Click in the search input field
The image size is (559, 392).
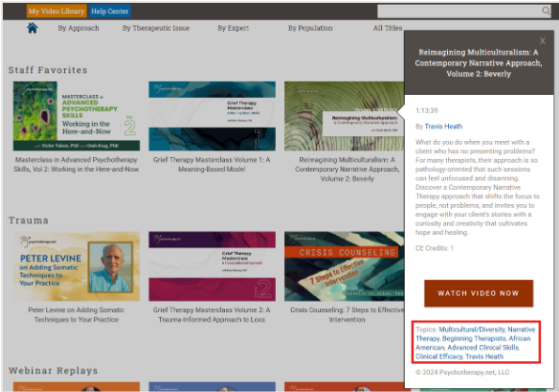coord(460,11)
